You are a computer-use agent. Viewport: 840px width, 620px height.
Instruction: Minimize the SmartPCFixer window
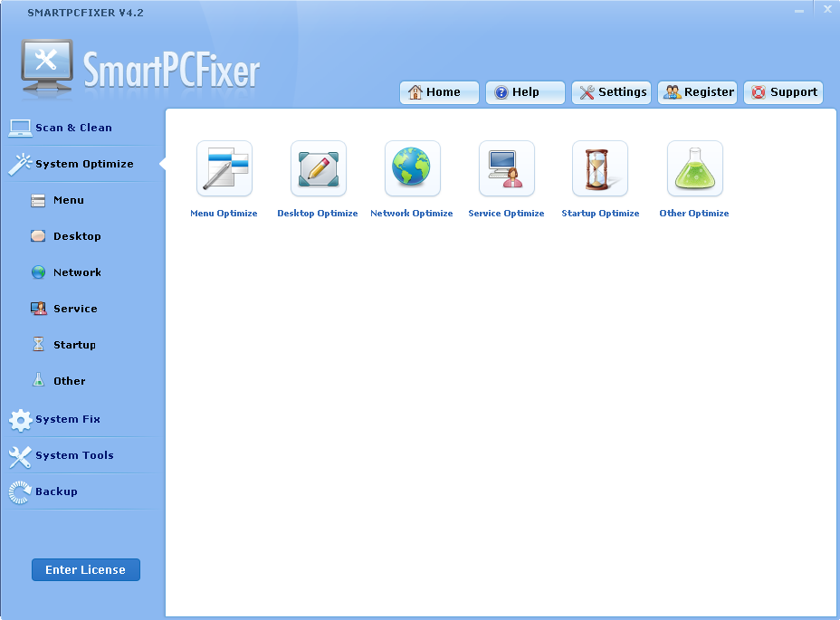point(799,10)
